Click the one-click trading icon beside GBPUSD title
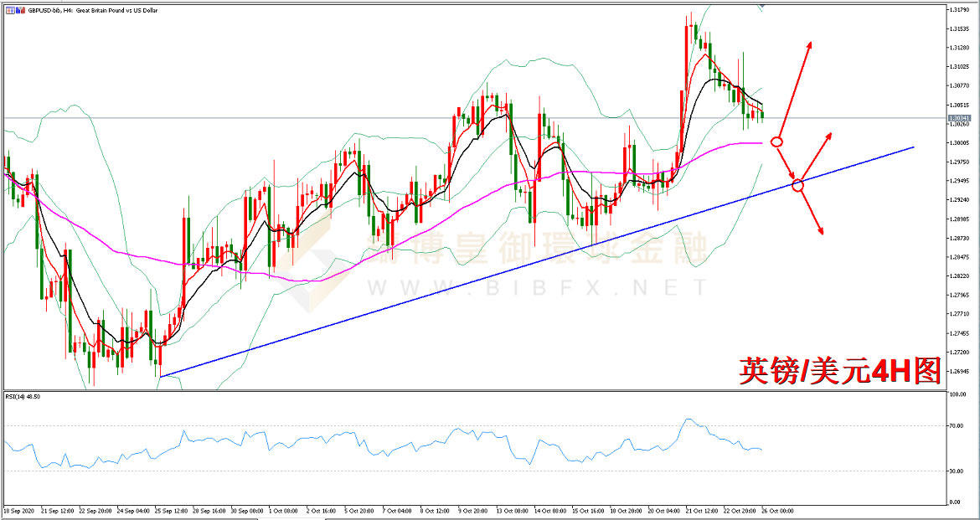The image size is (980, 520). point(9,10)
